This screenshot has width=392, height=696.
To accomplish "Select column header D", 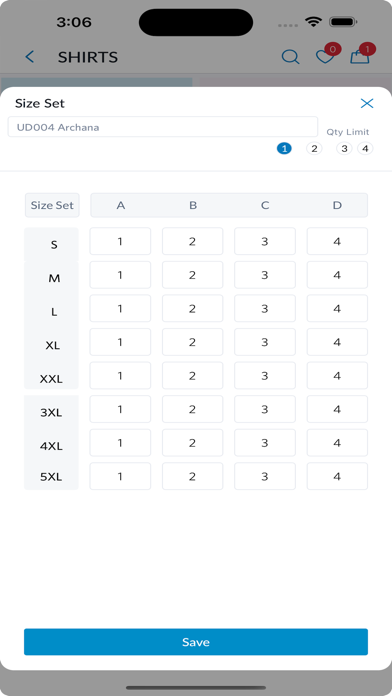I will [337, 205].
